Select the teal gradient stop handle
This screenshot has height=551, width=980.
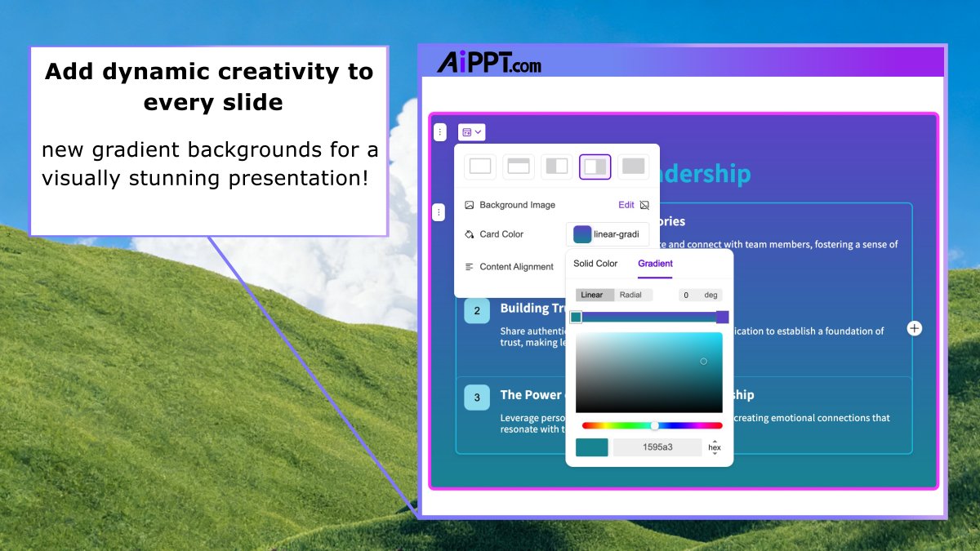tap(576, 317)
